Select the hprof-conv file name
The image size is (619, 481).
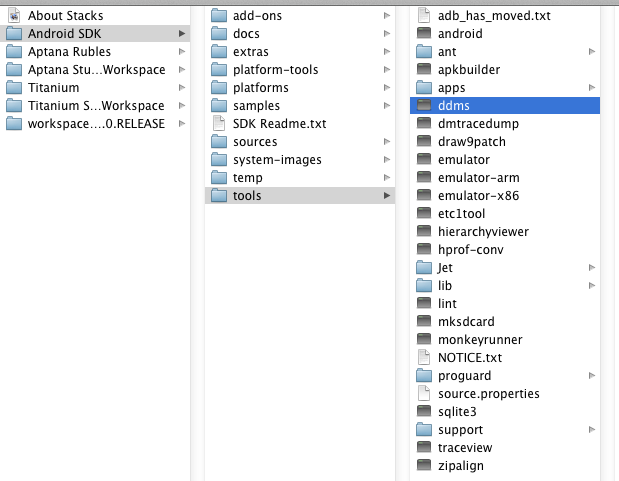pos(471,250)
